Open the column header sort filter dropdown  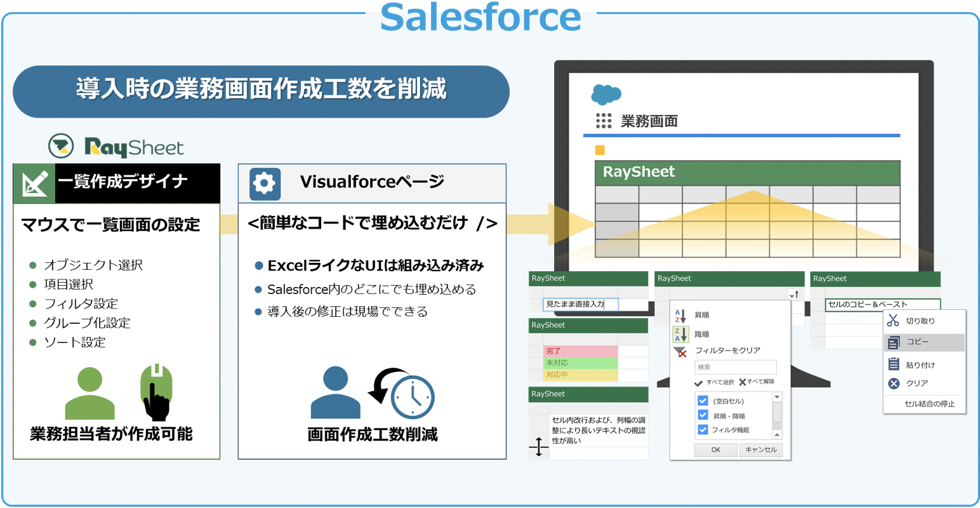794,294
